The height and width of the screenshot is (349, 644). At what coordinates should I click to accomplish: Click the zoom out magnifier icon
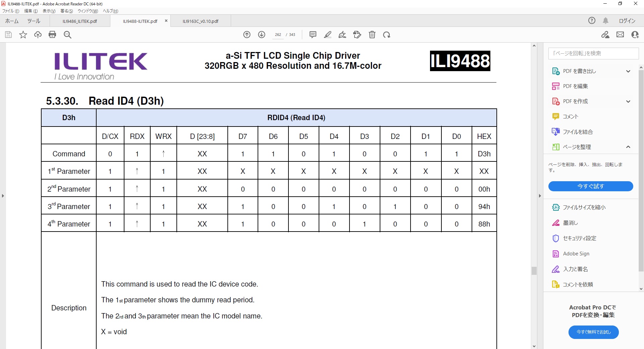tap(67, 35)
